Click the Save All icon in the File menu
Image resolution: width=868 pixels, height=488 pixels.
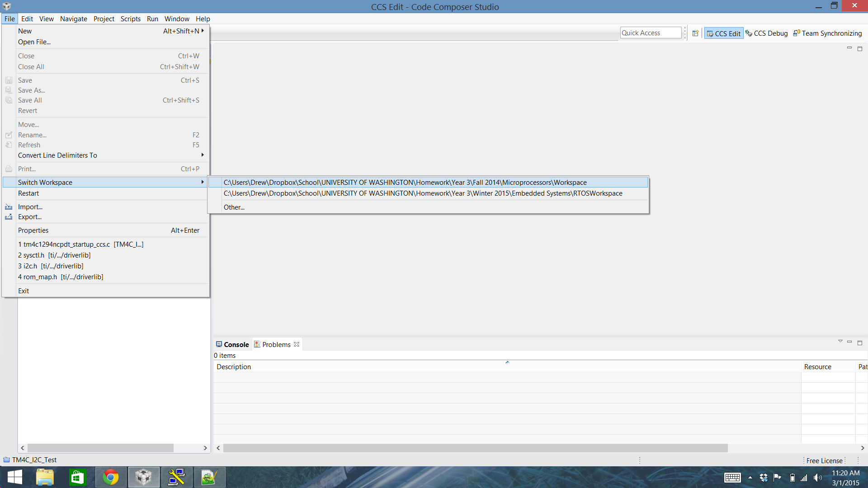click(x=9, y=100)
